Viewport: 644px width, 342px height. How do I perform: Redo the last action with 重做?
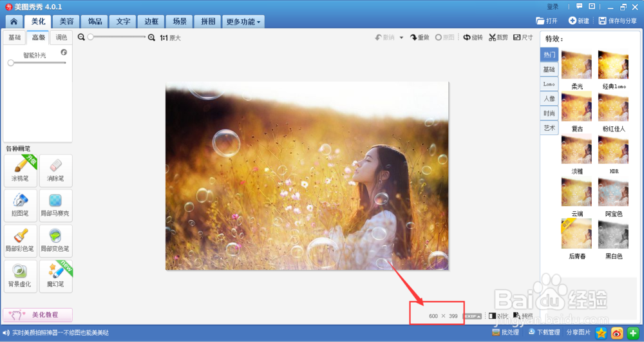pos(419,37)
